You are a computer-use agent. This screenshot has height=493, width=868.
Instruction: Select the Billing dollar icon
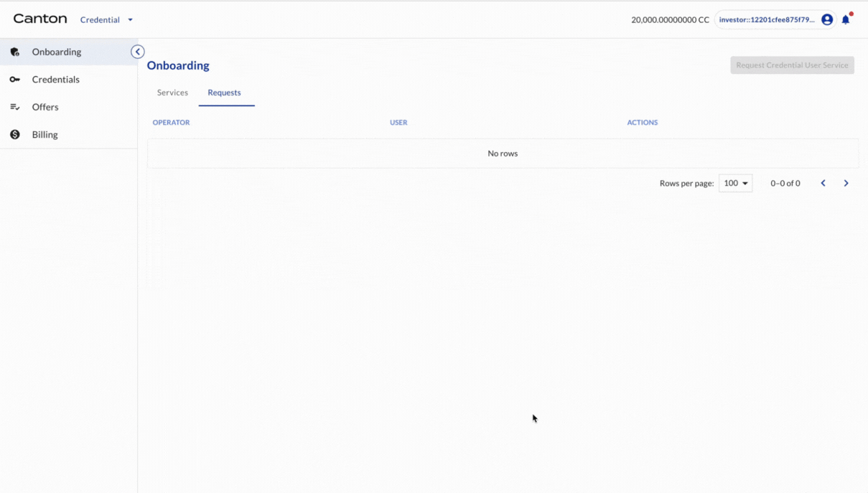point(15,135)
